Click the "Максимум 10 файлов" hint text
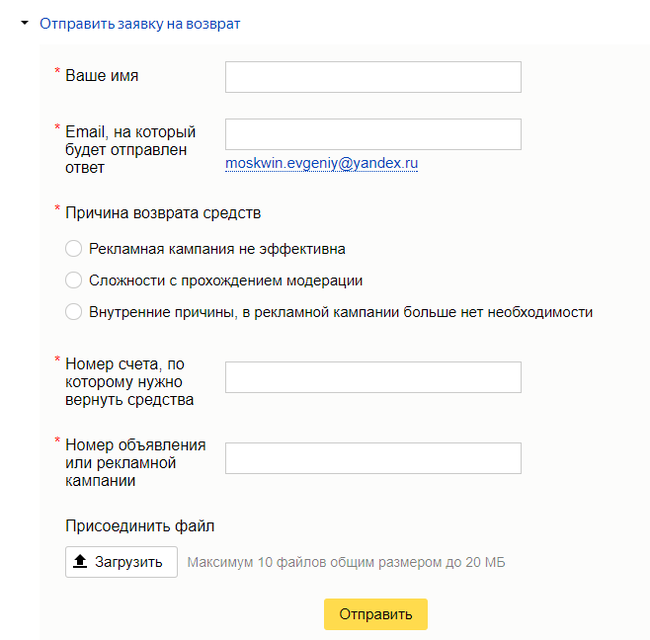 pos(346,562)
